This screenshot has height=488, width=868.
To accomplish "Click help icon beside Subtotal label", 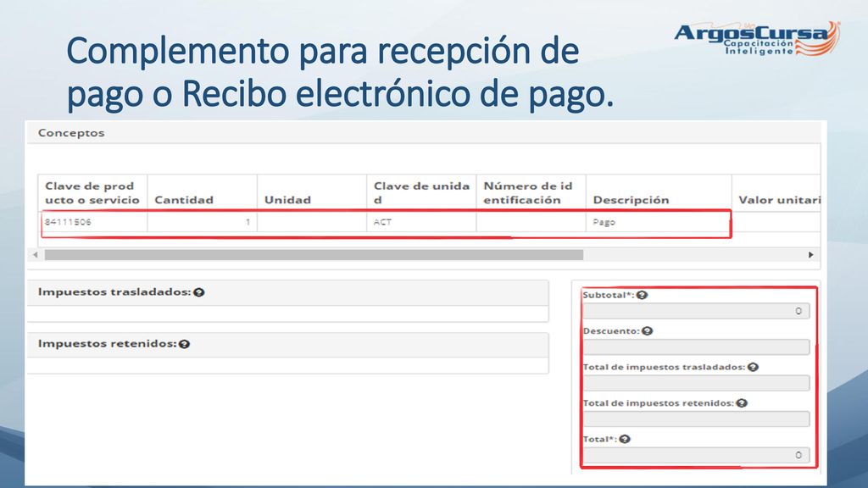I will [x=642, y=295].
